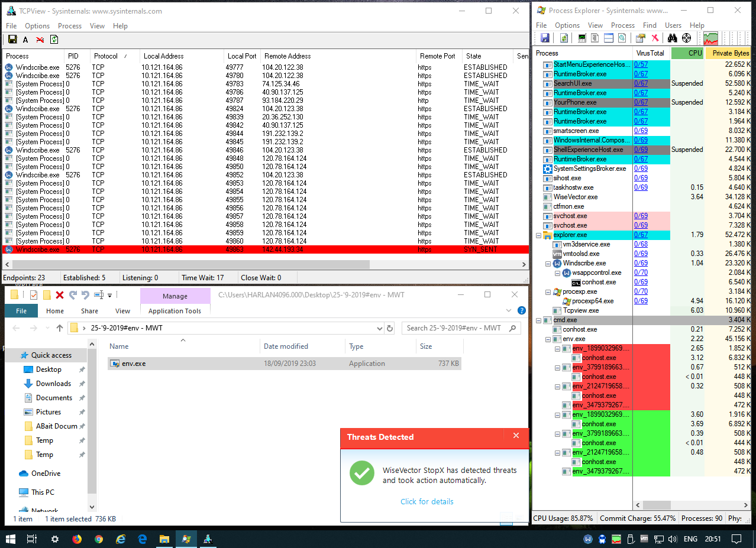Open Windows Start button
The width and height of the screenshot is (756, 548).
10,539
